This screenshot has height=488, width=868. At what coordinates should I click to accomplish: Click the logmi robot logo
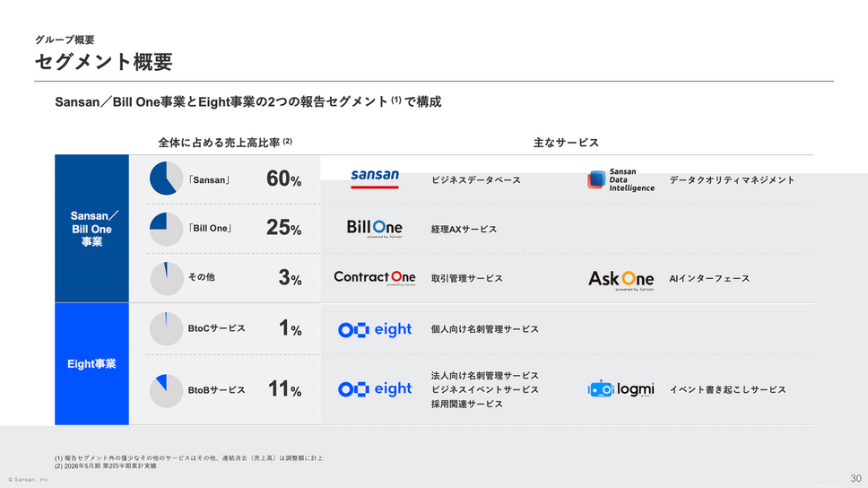621,389
